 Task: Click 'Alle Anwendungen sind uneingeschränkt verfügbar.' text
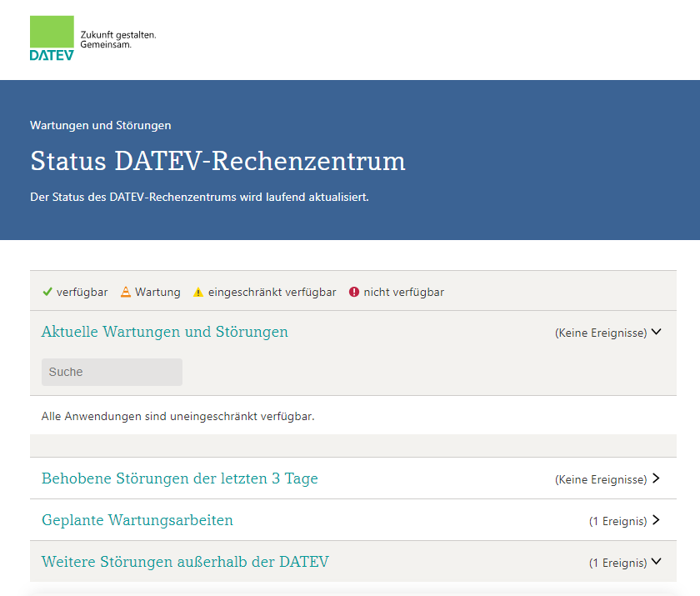(x=178, y=417)
